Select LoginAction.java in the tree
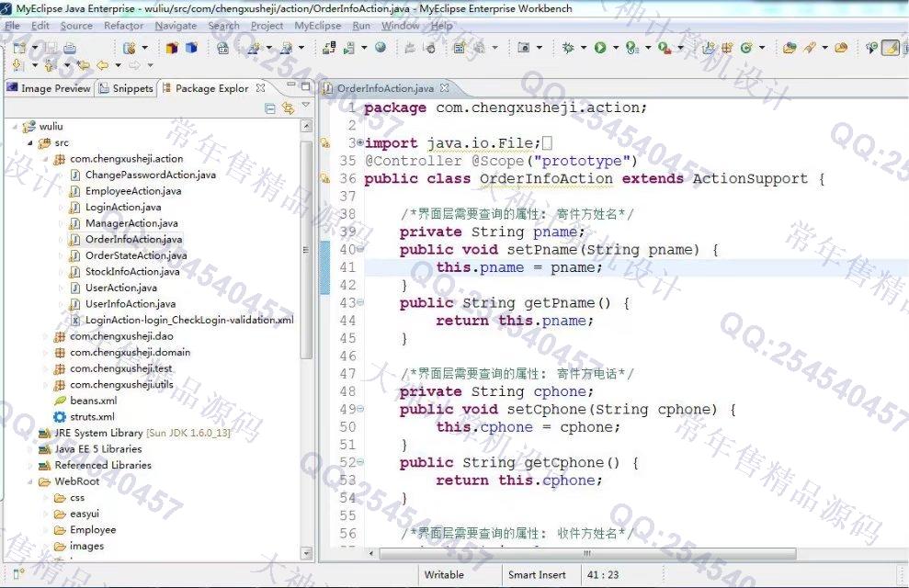 [x=123, y=207]
